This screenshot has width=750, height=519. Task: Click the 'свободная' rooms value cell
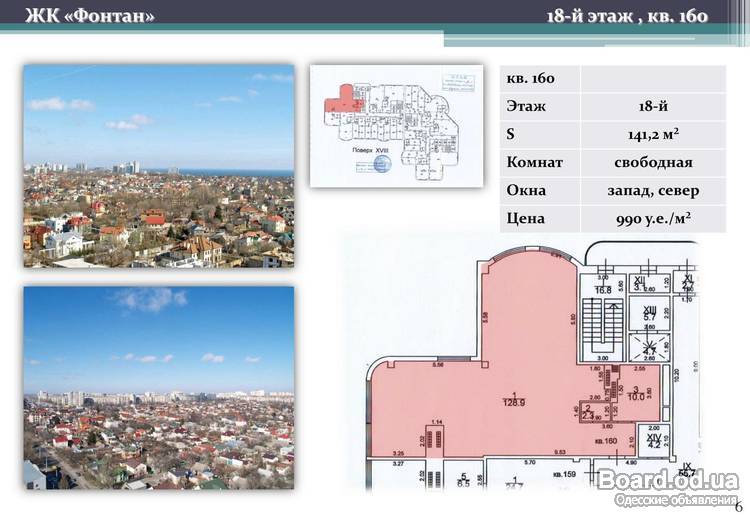pos(653,163)
